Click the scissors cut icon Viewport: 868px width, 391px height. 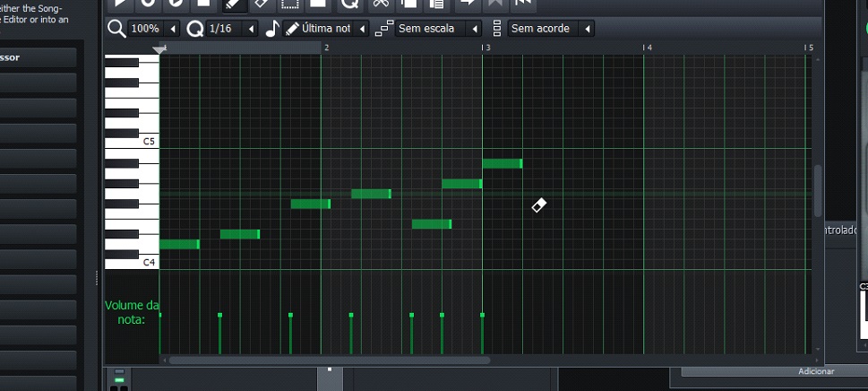coord(381,4)
